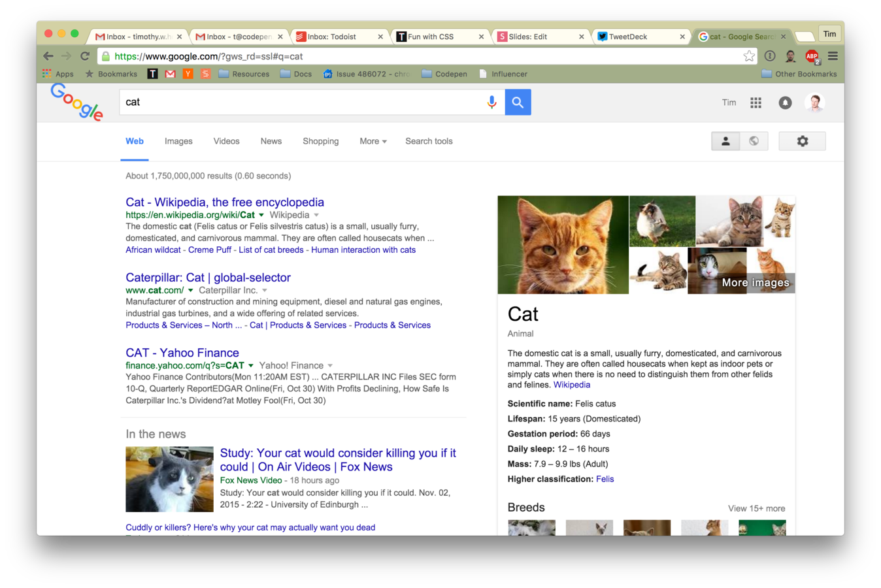Open the Google account profile avatar
Image resolution: width=881 pixels, height=588 pixels.
[814, 103]
